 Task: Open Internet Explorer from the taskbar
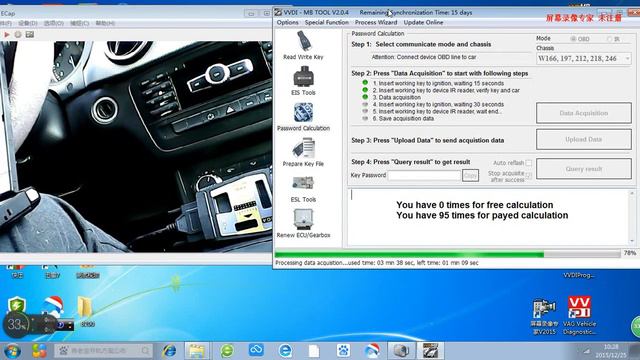(169, 351)
